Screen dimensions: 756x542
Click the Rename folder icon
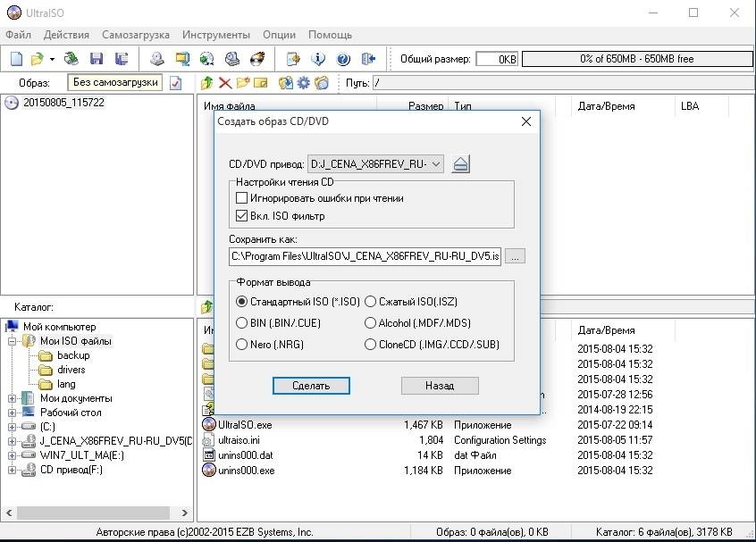coord(260,83)
